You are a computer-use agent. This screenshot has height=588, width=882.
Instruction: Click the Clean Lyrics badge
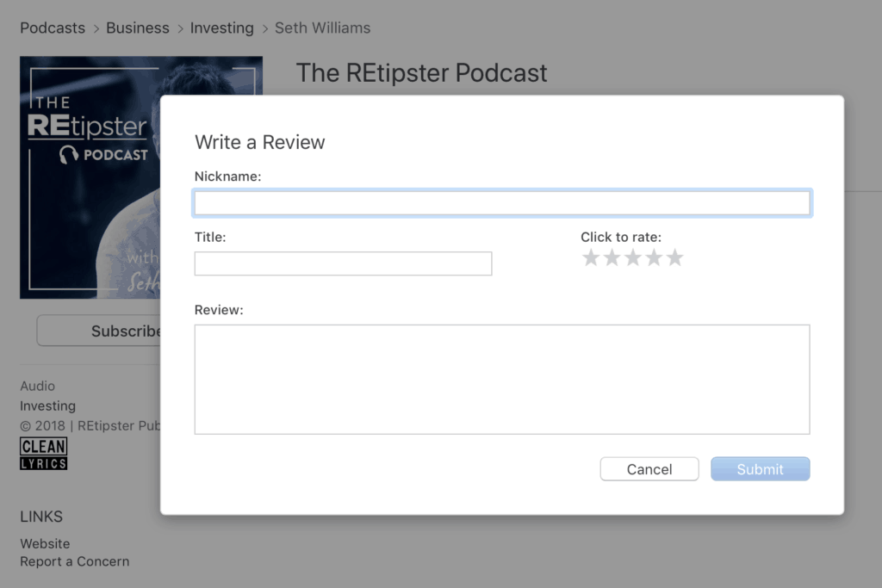click(44, 453)
